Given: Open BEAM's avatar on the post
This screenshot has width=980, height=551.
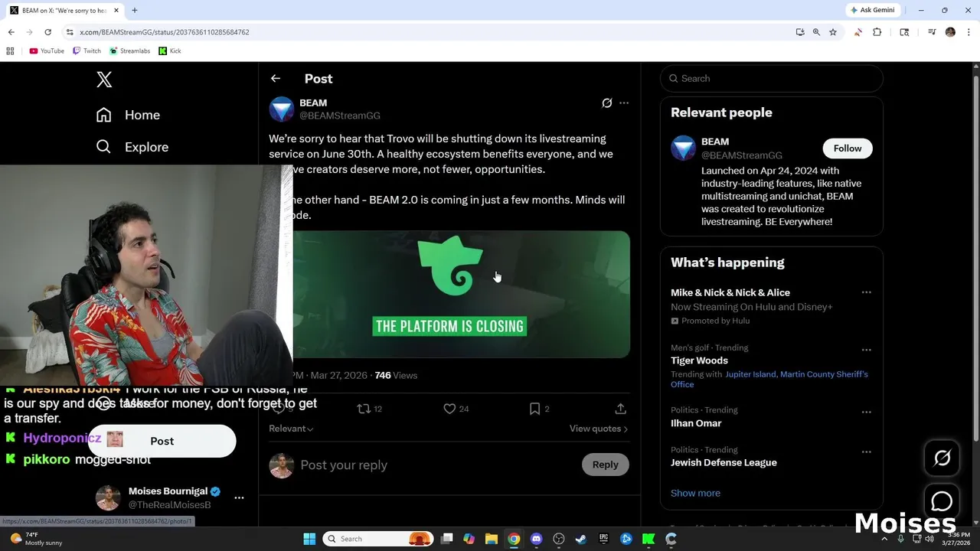Looking at the screenshot, I should tap(282, 109).
